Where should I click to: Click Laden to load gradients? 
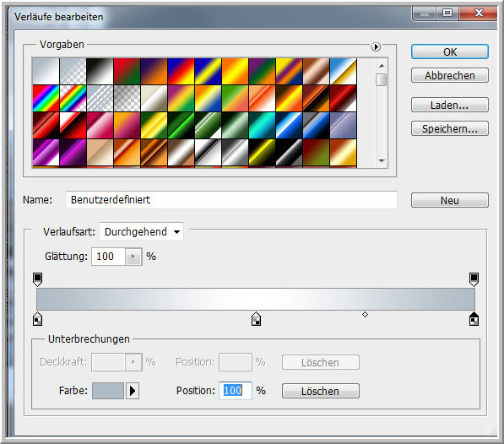coord(450,105)
